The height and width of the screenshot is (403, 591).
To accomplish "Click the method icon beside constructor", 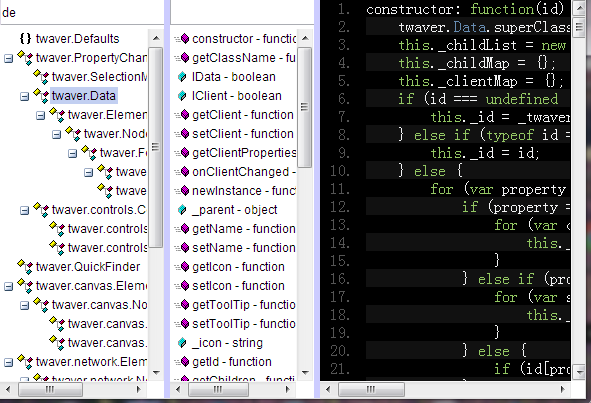I will [182, 38].
